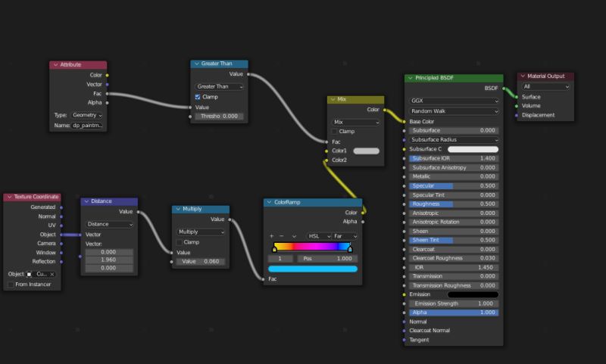The image size is (606, 364).
Task: Click Principled BSDF Tangent input socket
Action: (x=405, y=340)
